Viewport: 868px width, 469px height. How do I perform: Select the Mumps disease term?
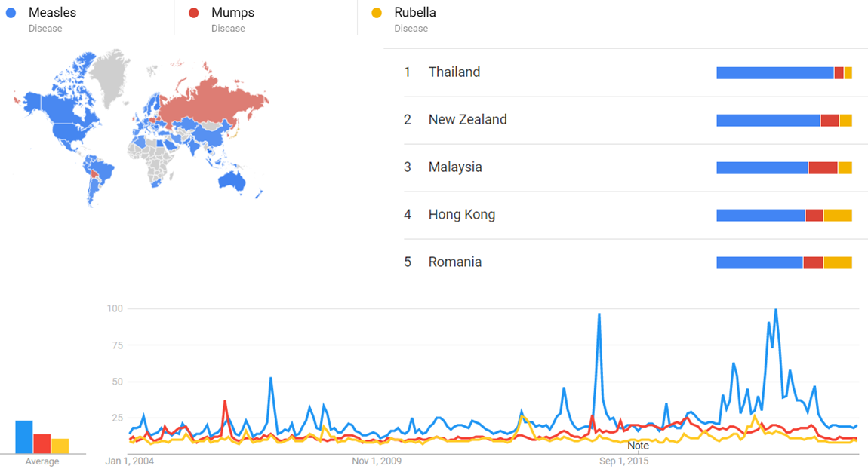(232, 13)
